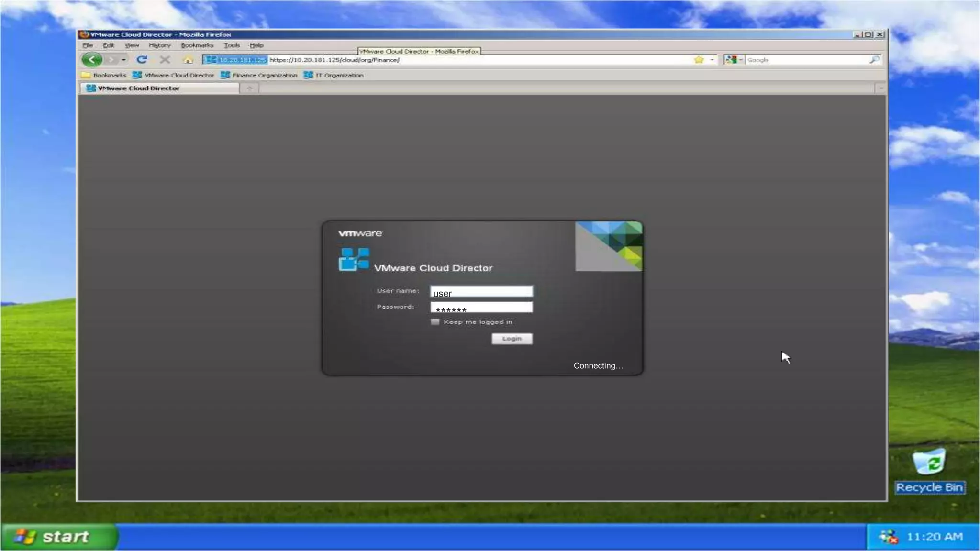Image resolution: width=980 pixels, height=551 pixels.
Task: Bookmark this page with the star icon
Action: [x=699, y=60]
